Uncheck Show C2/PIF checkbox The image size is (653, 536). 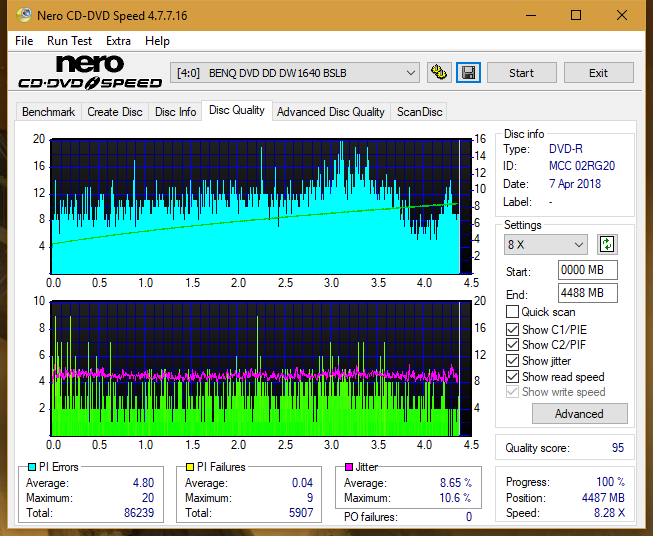click(x=512, y=345)
